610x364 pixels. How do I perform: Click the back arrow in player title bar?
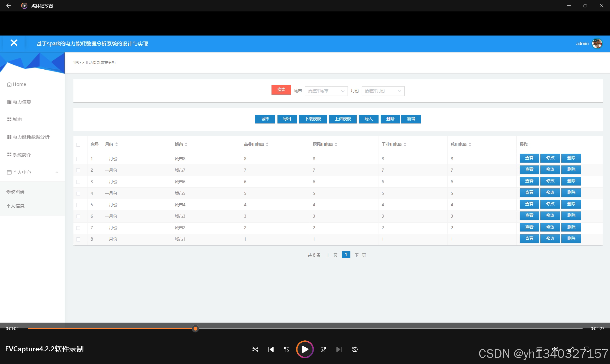tap(9, 6)
